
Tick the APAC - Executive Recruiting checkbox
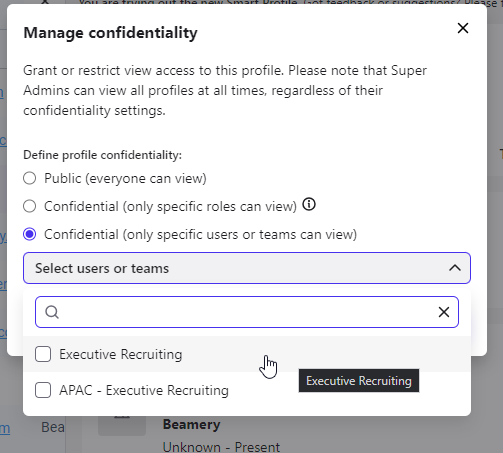click(x=43, y=390)
